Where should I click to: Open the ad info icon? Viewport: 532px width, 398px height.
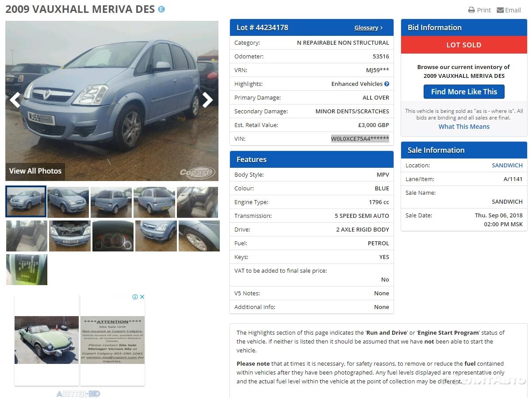tap(135, 297)
